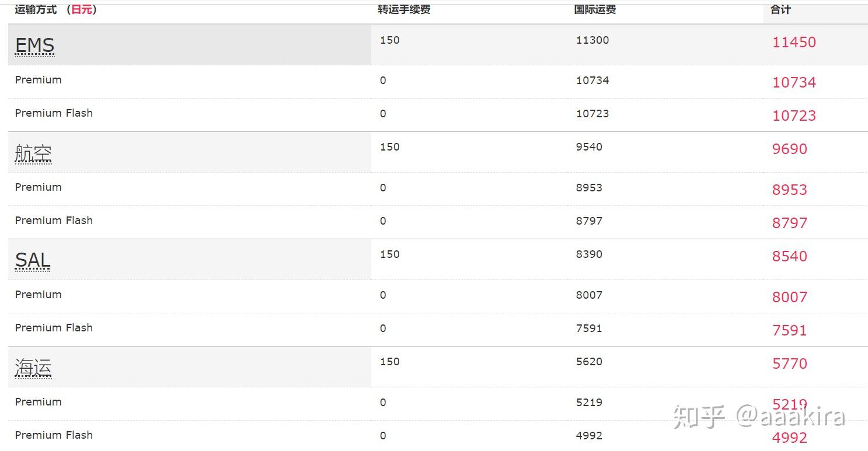The image size is (868, 451).
Task: Click the SAL shipping method link
Action: pyautogui.click(x=33, y=260)
